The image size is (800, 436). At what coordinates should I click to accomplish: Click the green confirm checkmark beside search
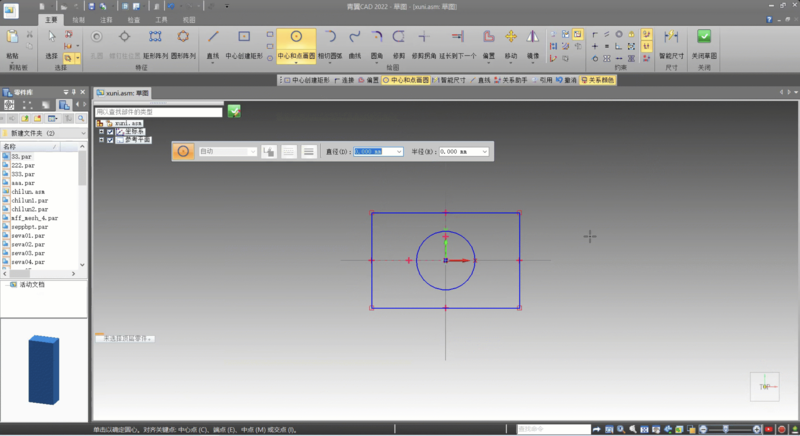[x=233, y=111]
